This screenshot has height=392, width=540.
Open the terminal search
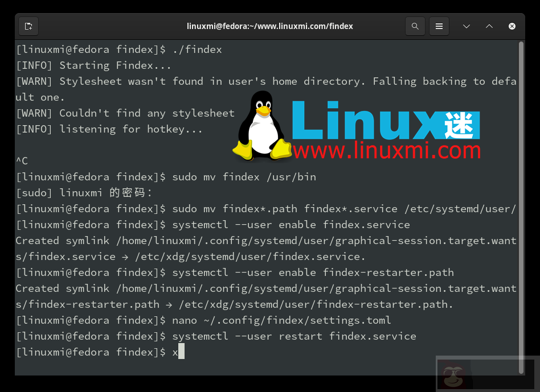[x=415, y=26]
